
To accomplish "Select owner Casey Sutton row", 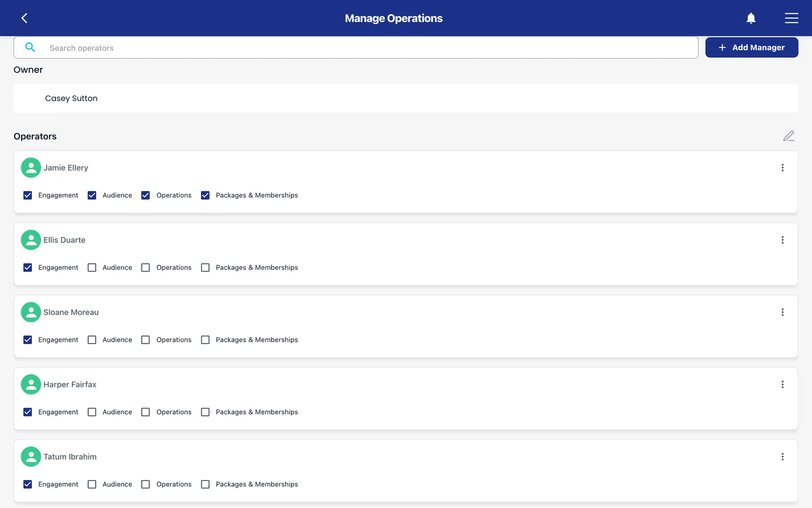I will (x=406, y=98).
